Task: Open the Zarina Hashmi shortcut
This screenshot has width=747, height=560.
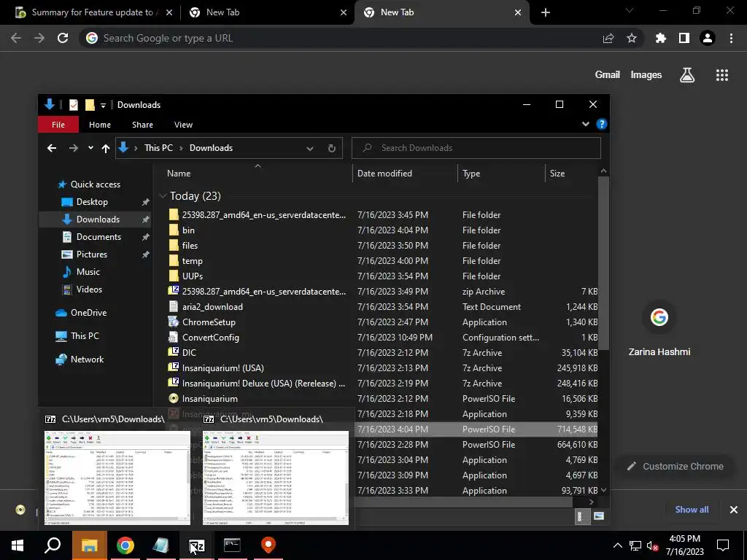Action: coord(659,330)
